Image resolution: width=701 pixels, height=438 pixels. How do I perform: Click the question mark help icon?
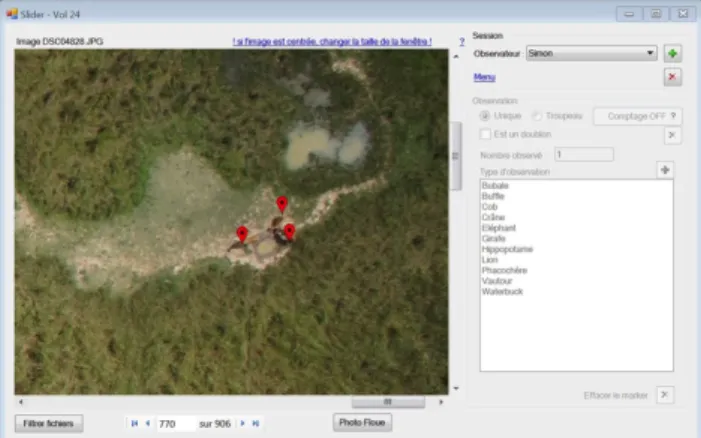[462, 42]
